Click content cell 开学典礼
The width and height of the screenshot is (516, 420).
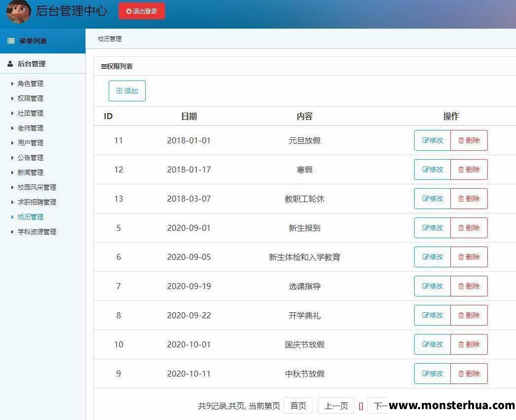tap(304, 315)
